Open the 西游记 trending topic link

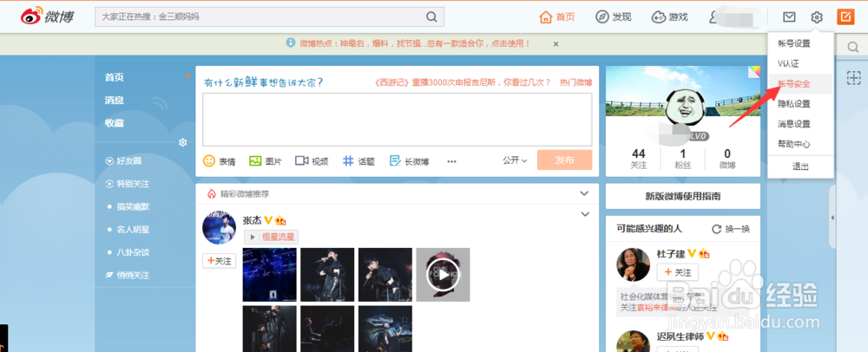click(x=463, y=82)
